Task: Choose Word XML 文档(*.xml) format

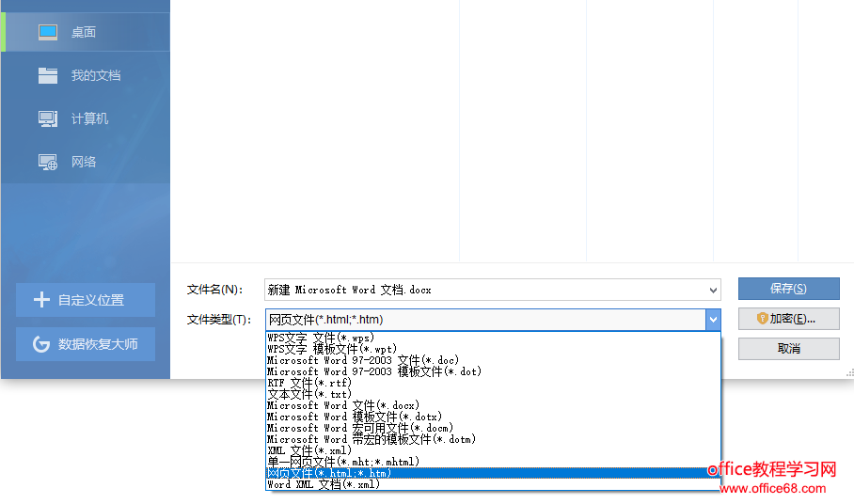Action: click(x=493, y=484)
